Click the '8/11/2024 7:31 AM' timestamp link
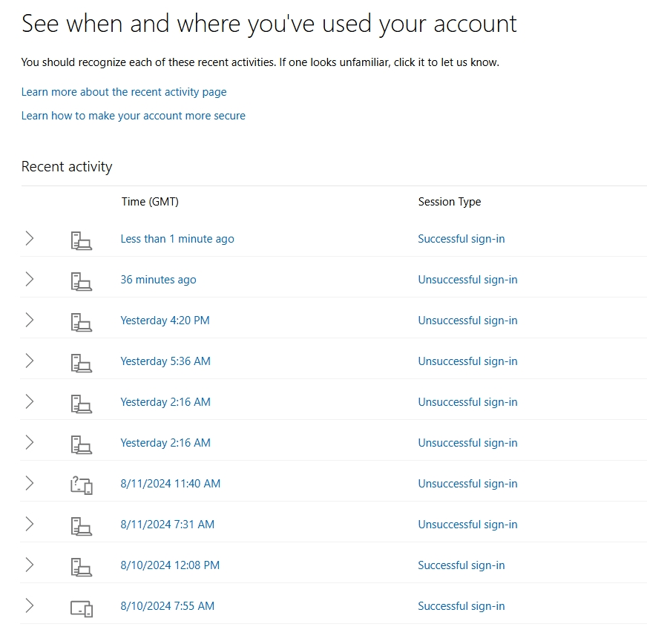647x644 pixels. (167, 525)
